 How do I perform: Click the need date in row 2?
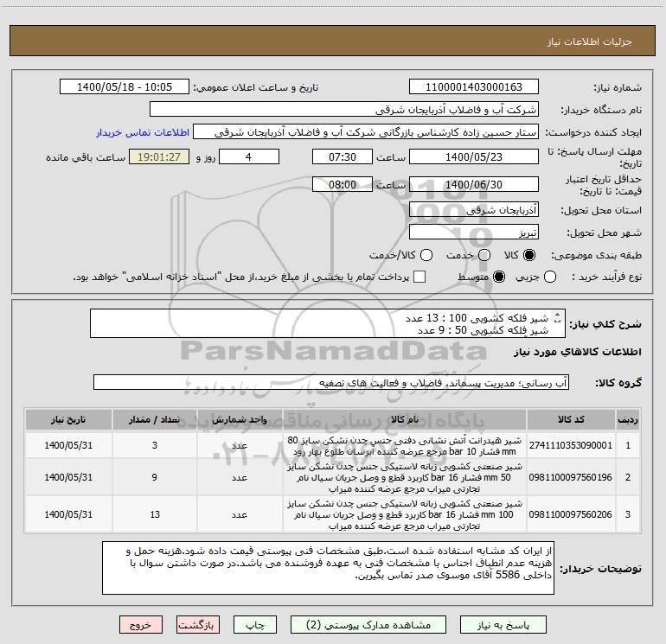(x=68, y=477)
